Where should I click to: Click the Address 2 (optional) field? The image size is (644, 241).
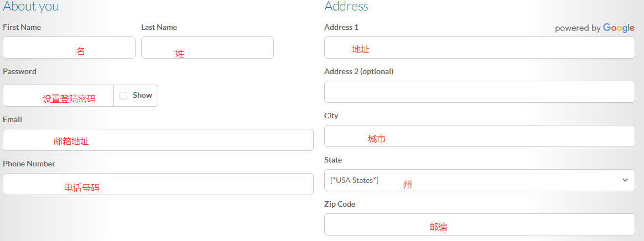coord(479,92)
